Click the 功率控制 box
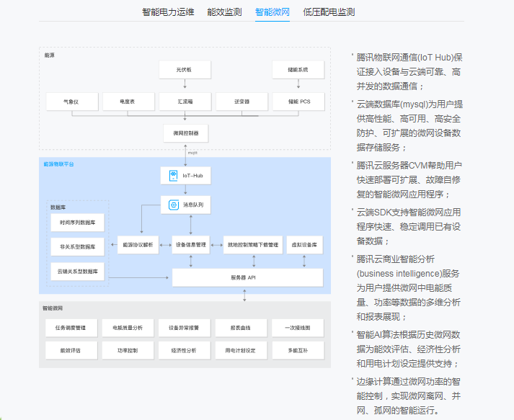This screenshot has height=420, width=514. (x=128, y=350)
